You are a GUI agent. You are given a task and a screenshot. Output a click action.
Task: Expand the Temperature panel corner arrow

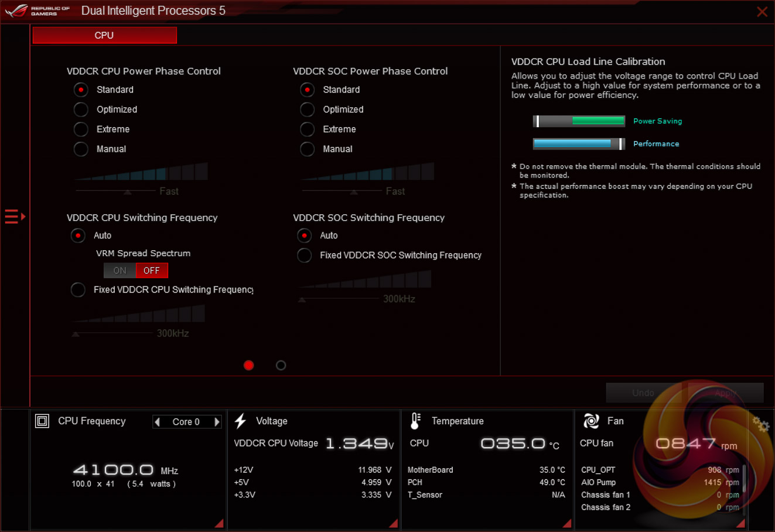(x=567, y=523)
